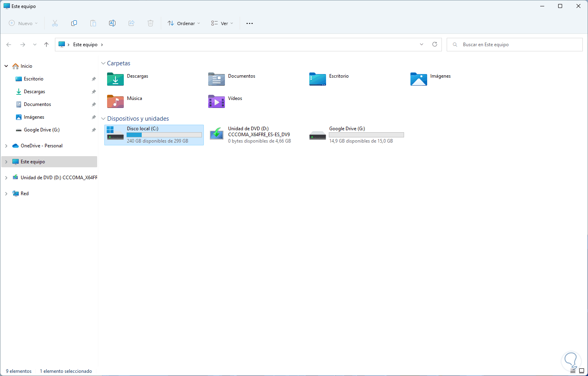Go forward with the right arrow

point(23,45)
